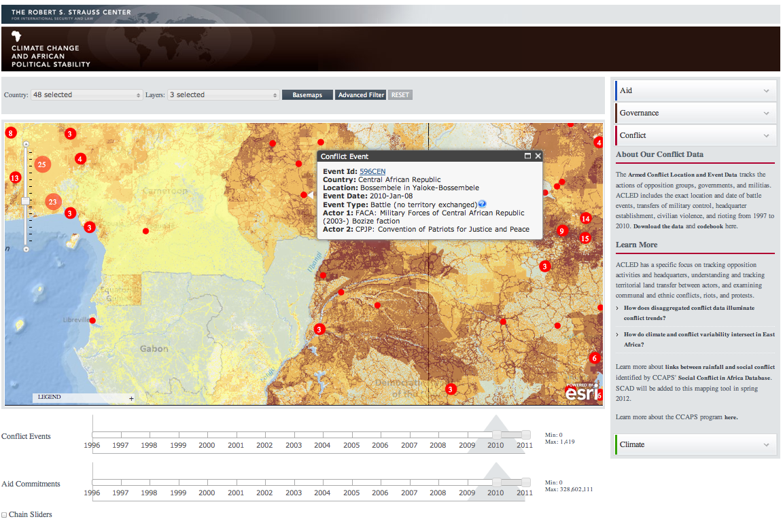Expand the Governance panel section

pos(695,113)
